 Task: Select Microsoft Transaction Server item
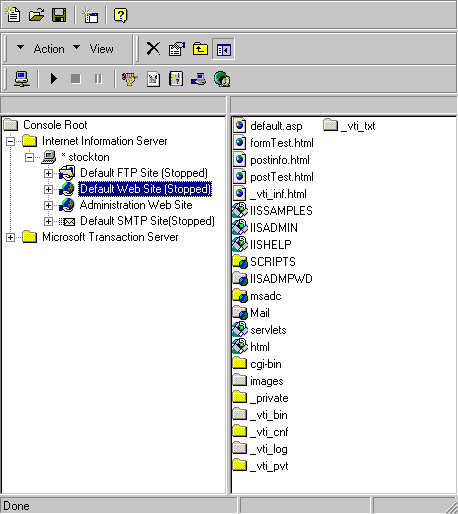pyautogui.click(x=110, y=237)
